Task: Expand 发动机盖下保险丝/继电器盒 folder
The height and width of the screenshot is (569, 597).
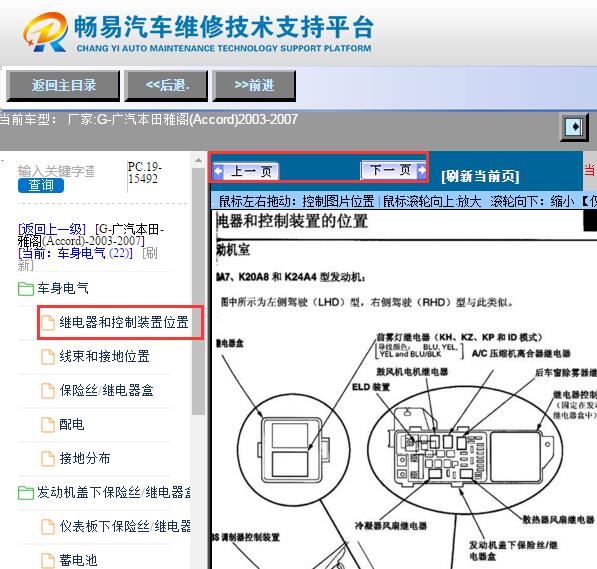Action: point(114,492)
